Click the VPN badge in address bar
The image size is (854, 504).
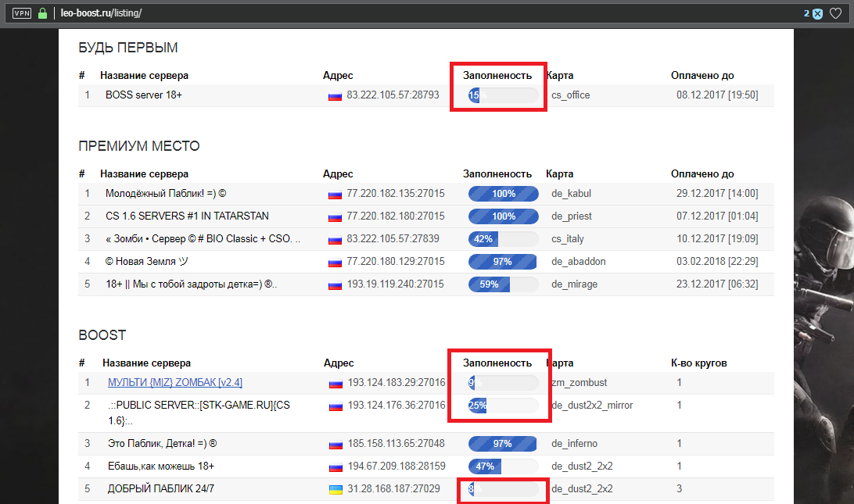point(22,13)
